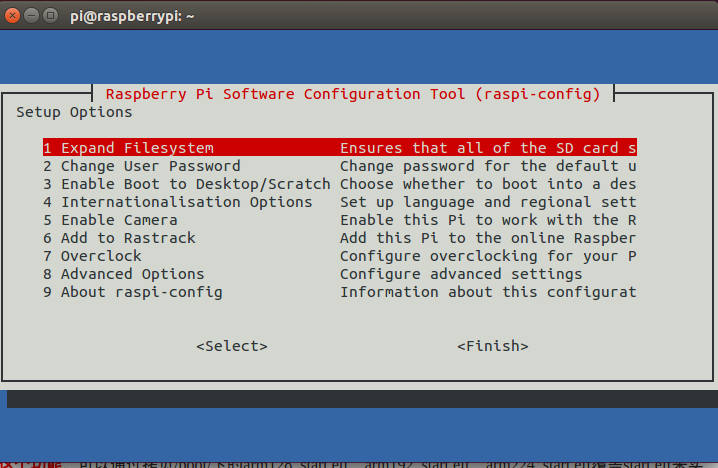Click the 'Setup Options' heading
The image size is (718, 468).
(74, 112)
